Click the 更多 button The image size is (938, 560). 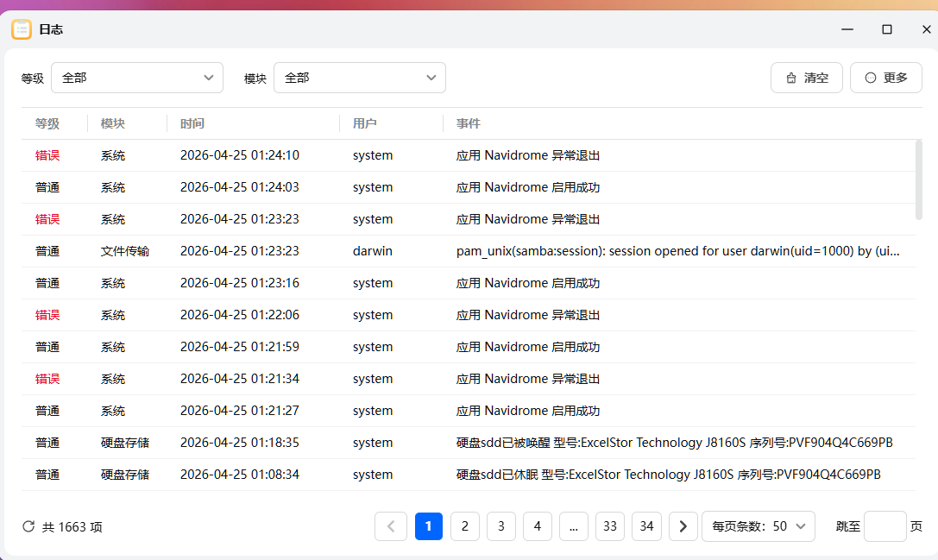click(885, 78)
